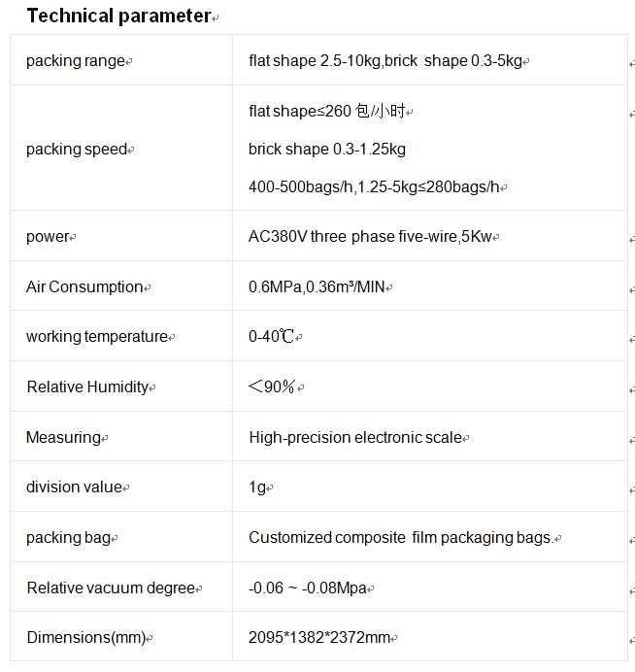Select the packing range label cell
Image resolution: width=635 pixels, height=672 pixels.
tap(121, 60)
